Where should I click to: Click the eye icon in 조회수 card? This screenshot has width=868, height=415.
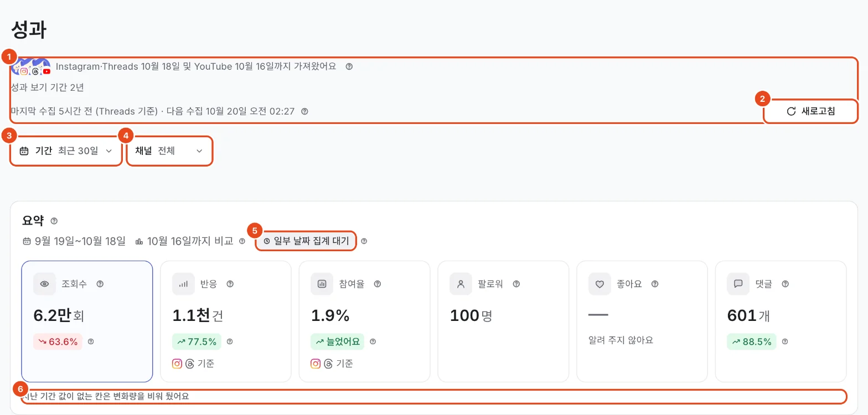(x=45, y=284)
